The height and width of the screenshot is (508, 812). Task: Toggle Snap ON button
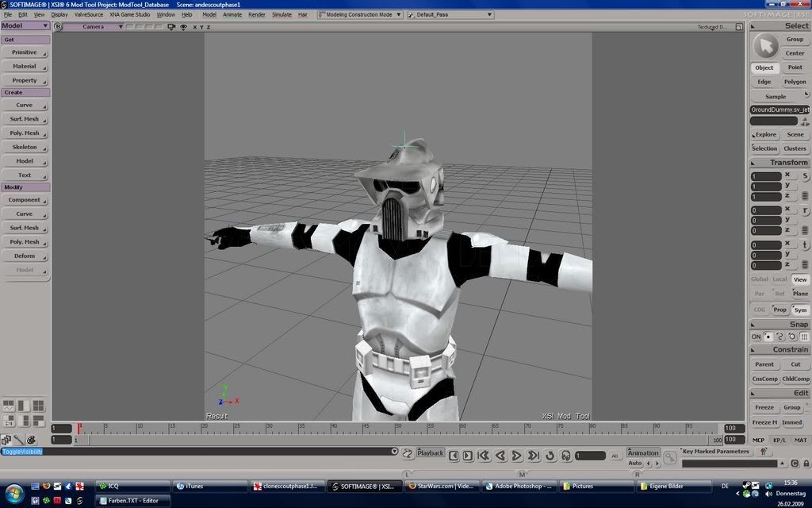756,337
